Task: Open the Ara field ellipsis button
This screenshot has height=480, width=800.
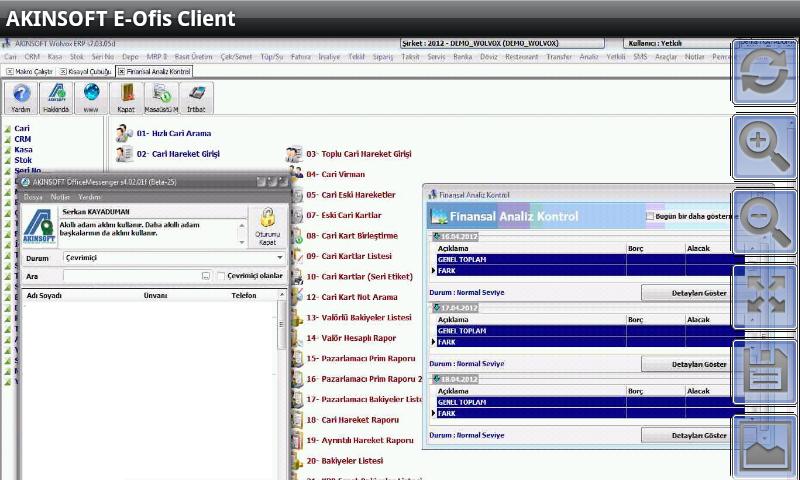Action: point(206,276)
